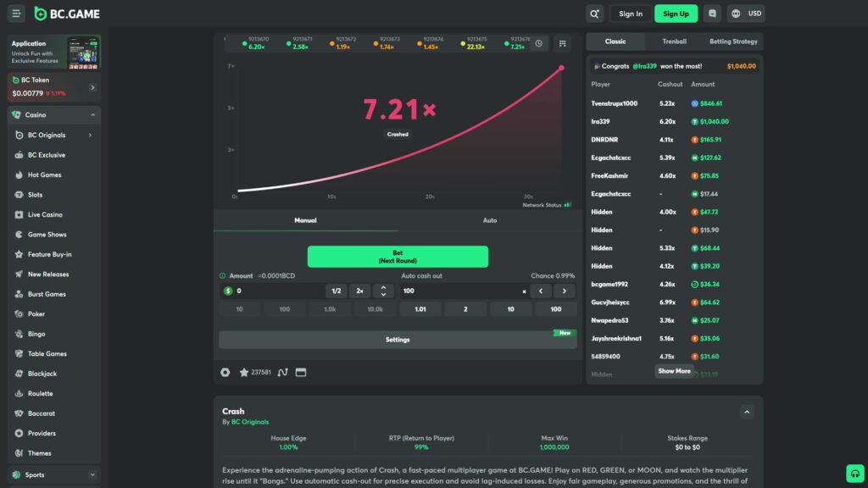This screenshot has height=488, width=868.
Task: Click the Poker sidebar icon
Action: pyautogui.click(x=19, y=314)
